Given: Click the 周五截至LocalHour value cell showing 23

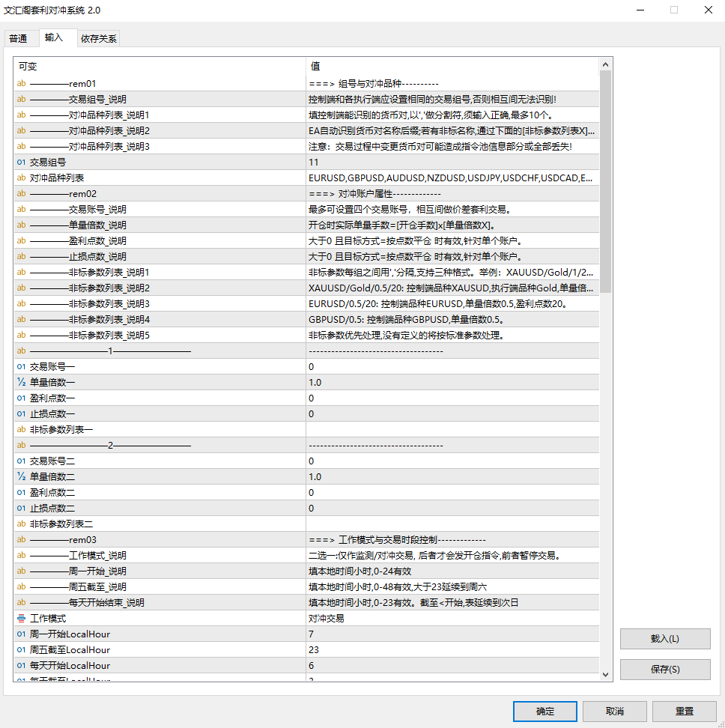Looking at the screenshot, I should pos(452,649).
